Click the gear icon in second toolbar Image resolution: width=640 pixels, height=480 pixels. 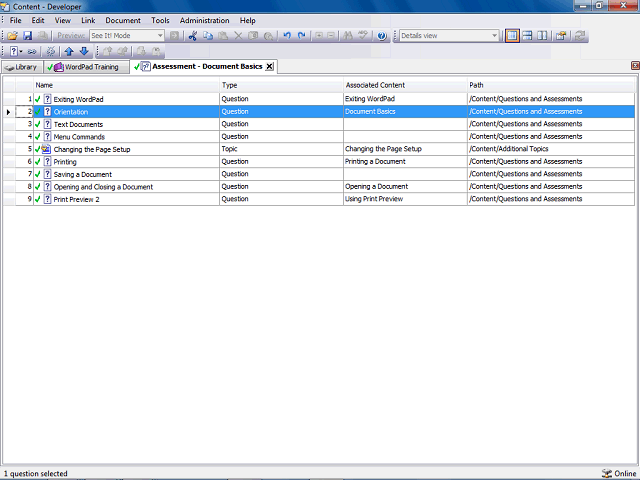[51, 51]
